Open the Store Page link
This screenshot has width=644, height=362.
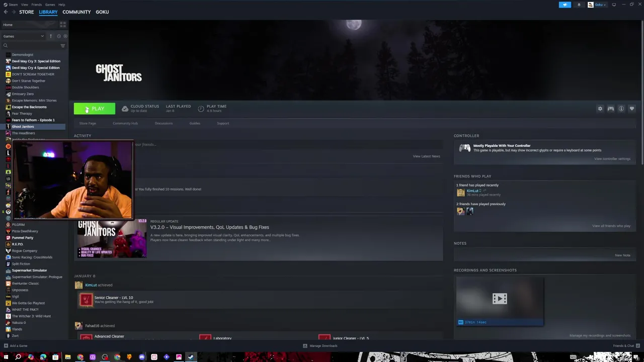tap(88, 123)
